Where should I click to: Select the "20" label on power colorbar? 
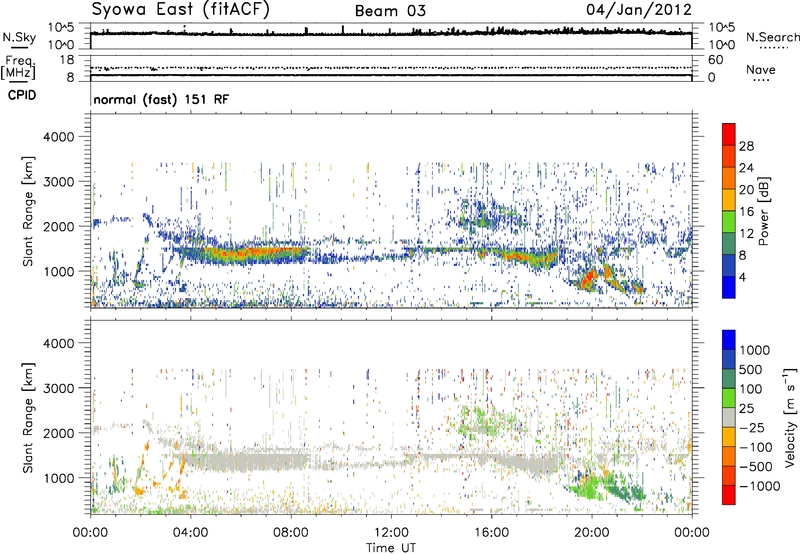[746, 190]
